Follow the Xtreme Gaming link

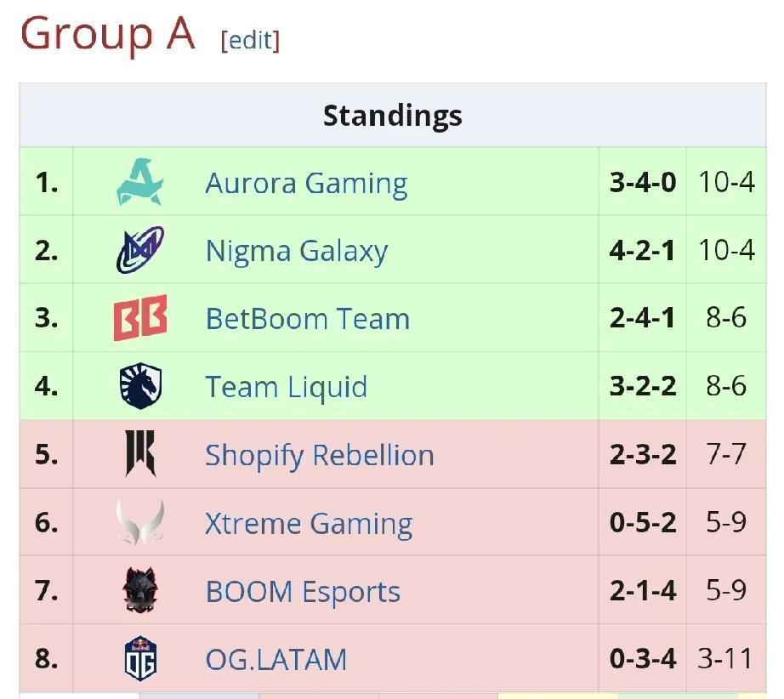pos(309,524)
